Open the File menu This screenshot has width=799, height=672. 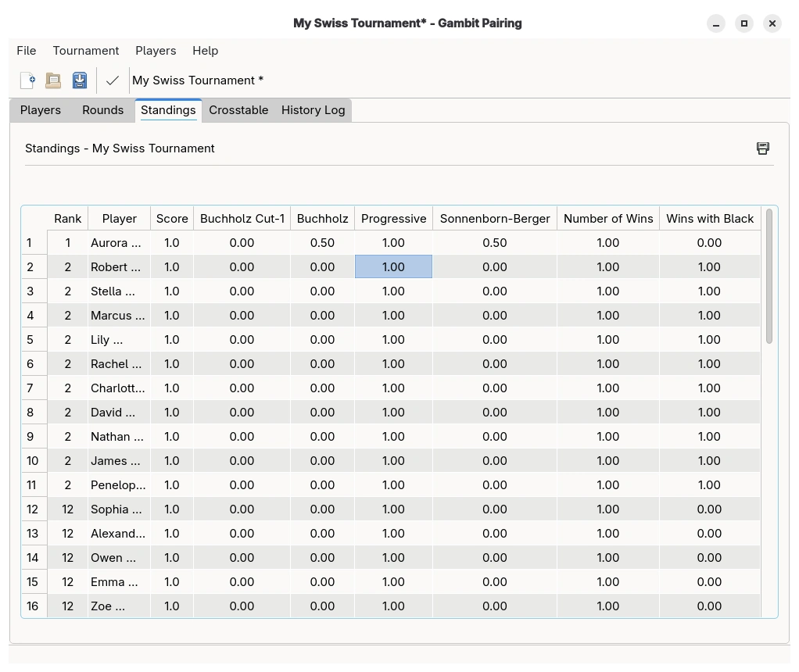pos(27,51)
